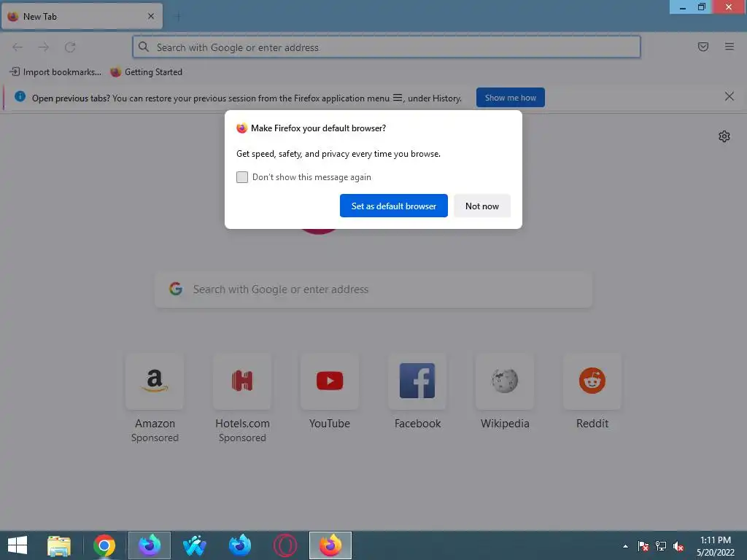Open new tab personalize gear icon
The width and height of the screenshot is (747, 560).
click(724, 136)
